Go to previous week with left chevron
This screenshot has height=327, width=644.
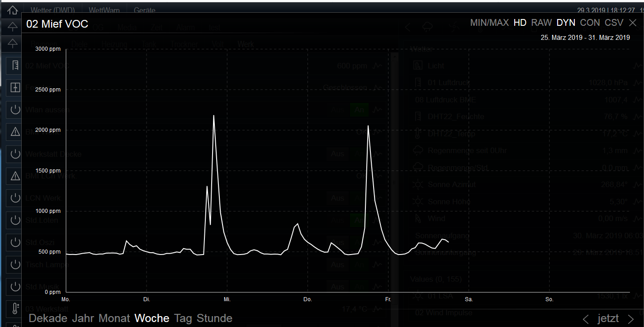point(586,319)
